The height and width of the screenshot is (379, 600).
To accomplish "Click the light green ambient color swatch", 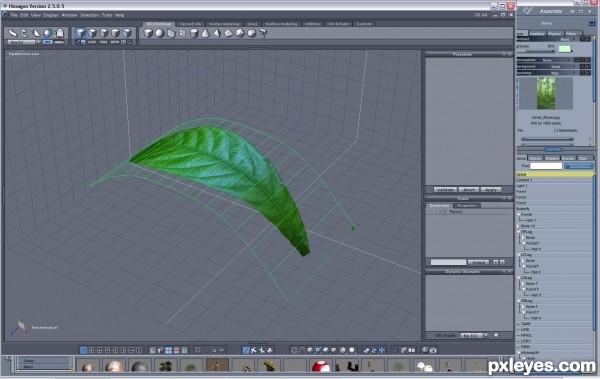I will 565,49.
